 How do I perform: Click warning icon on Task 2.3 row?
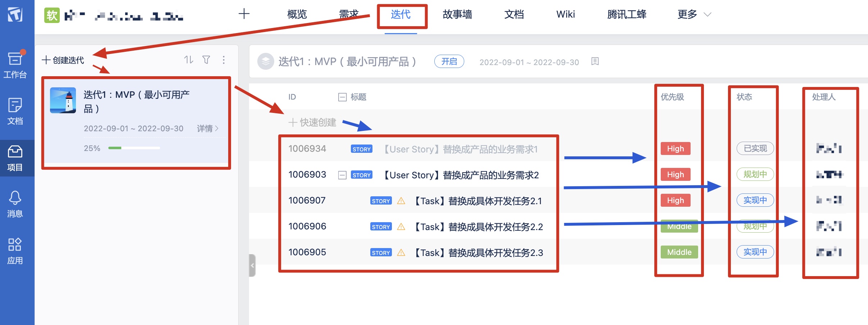(x=401, y=252)
